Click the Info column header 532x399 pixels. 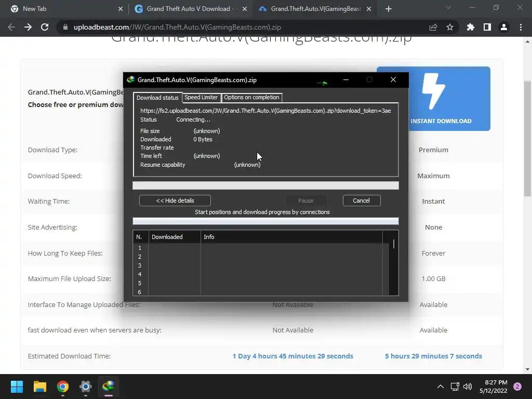291,237
